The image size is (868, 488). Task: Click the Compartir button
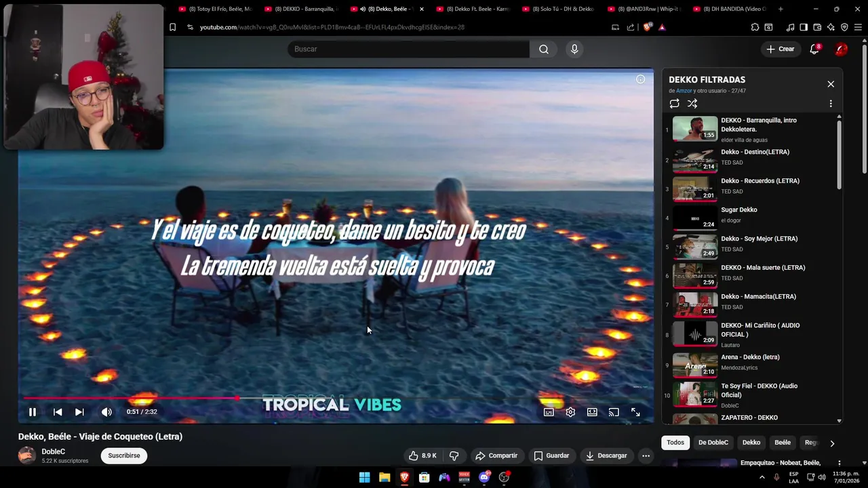pos(496,455)
